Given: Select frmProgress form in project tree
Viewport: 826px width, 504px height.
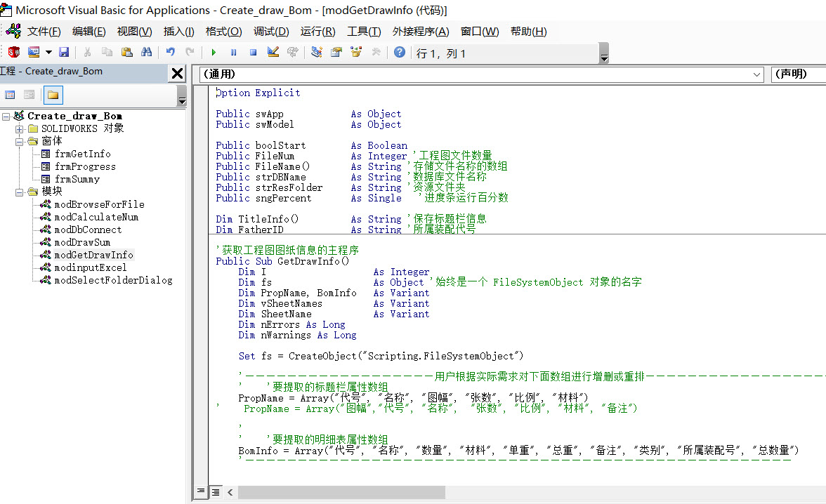Looking at the screenshot, I should 85,166.
